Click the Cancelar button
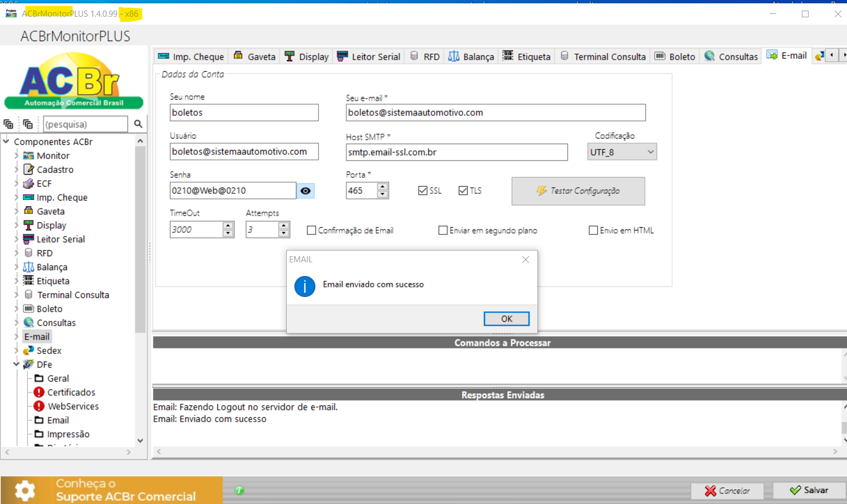 click(x=727, y=491)
